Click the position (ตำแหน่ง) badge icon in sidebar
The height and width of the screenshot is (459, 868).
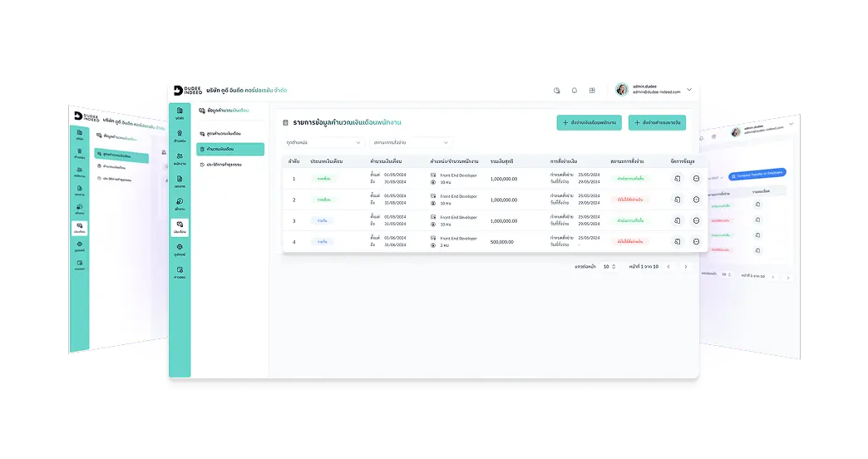tap(180, 136)
